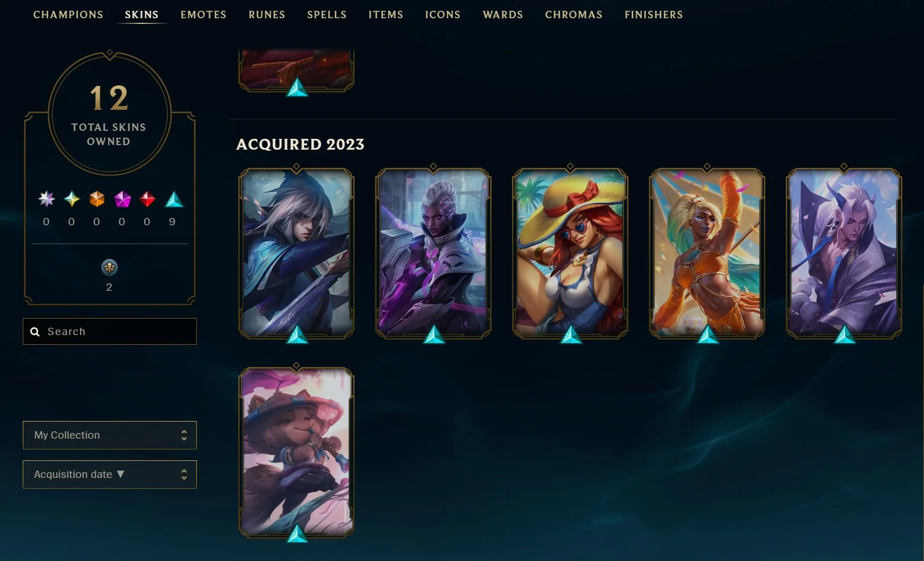Open the Chromas tab

click(x=574, y=15)
